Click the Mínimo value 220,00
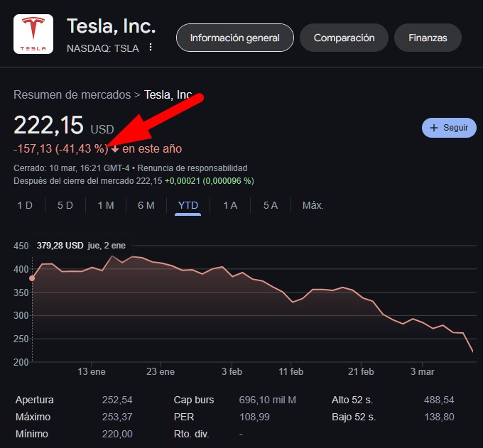This screenshot has width=483, height=448. coord(117,434)
